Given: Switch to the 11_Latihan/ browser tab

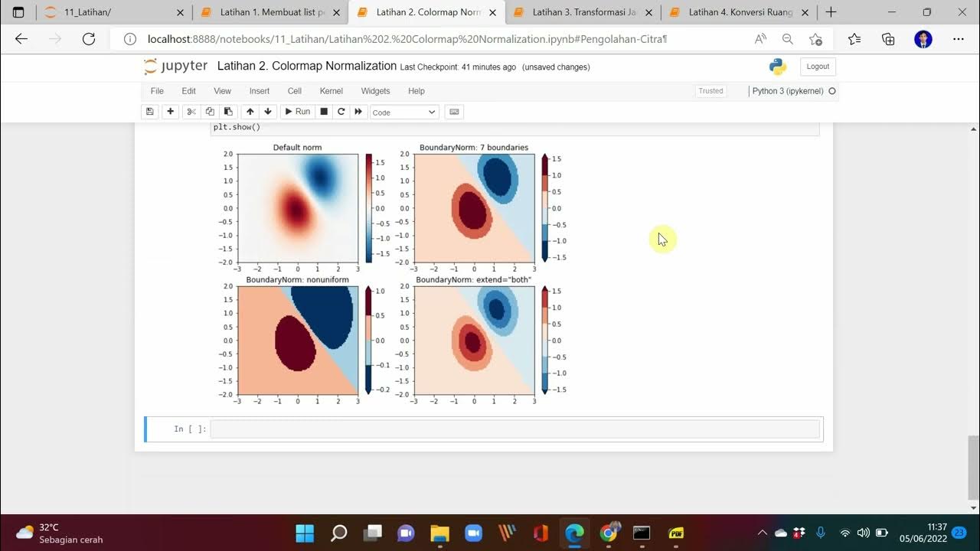Looking at the screenshot, I should coord(113,12).
